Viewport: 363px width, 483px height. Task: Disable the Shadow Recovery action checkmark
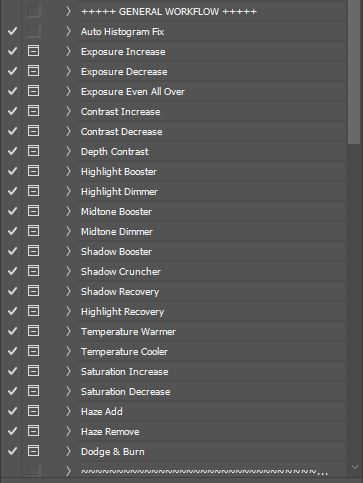point(13,291)
